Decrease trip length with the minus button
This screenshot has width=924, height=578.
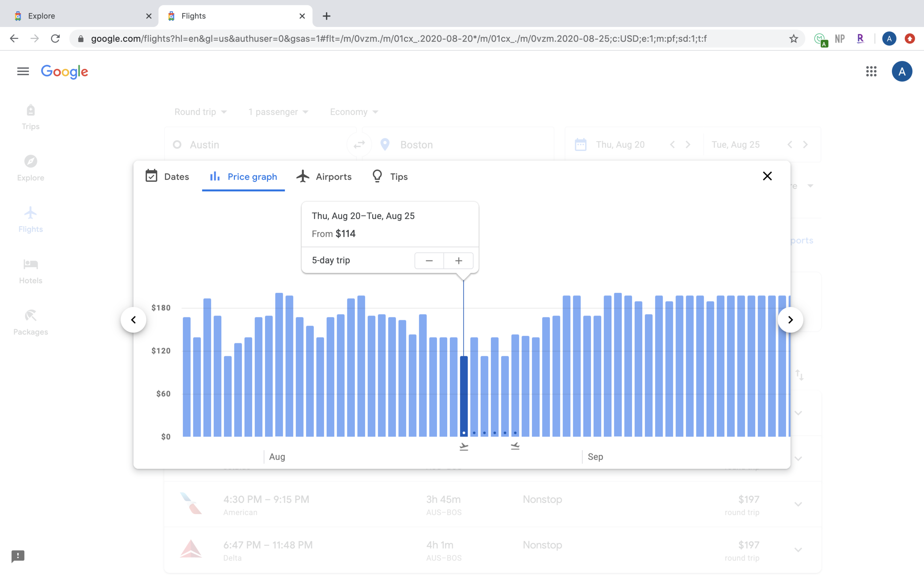point(429,261)
